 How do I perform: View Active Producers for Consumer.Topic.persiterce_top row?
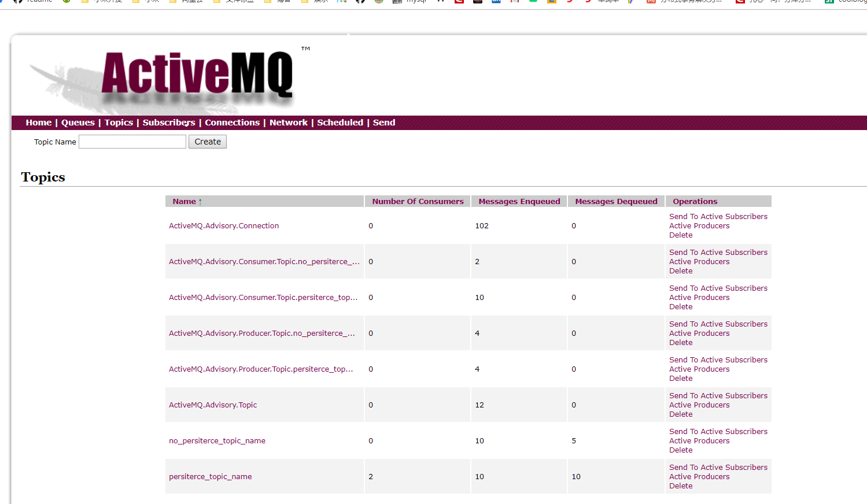coord(699,298)
